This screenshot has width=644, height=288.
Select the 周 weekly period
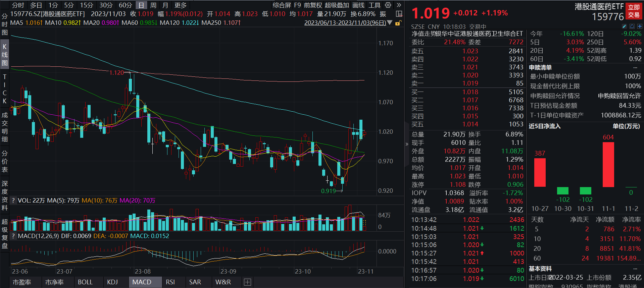coord(153,5)
